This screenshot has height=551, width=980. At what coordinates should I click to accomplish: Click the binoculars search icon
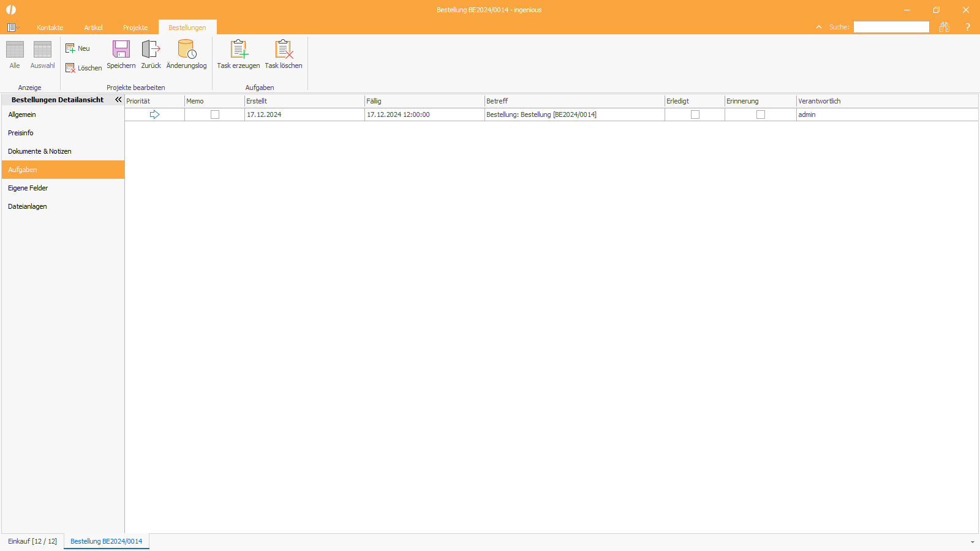944,27
